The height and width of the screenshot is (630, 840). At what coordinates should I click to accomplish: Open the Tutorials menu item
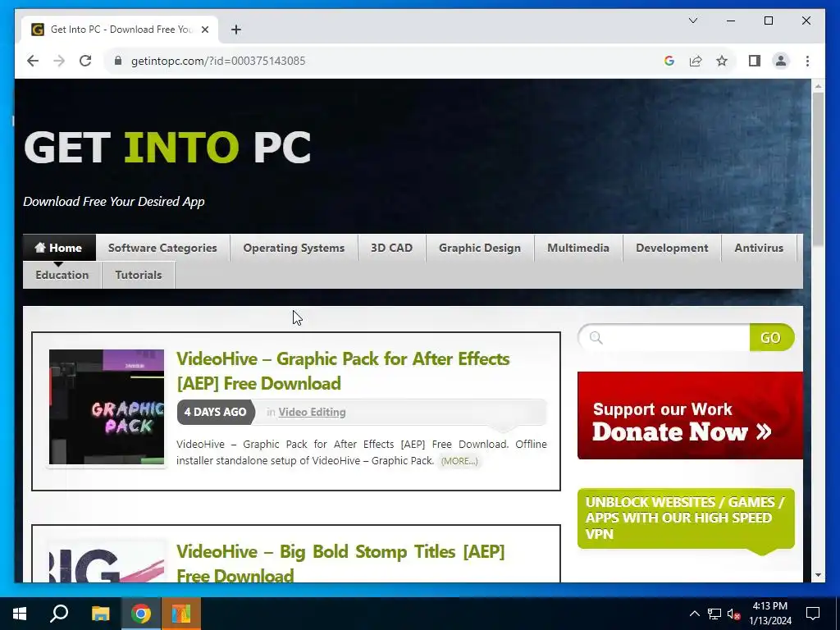(138, 275)
